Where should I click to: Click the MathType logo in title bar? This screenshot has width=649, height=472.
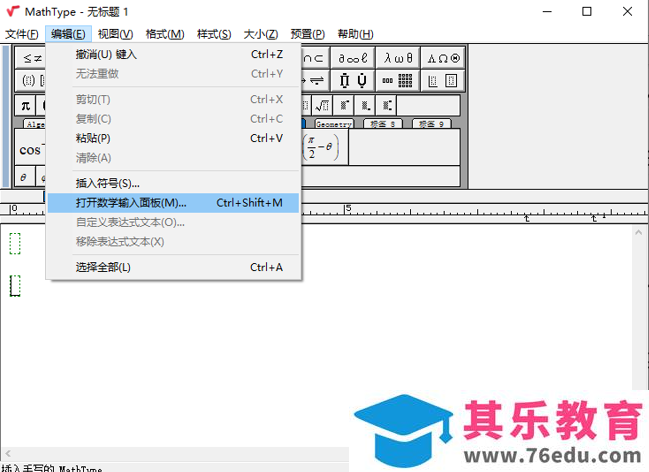pos(13,11)
